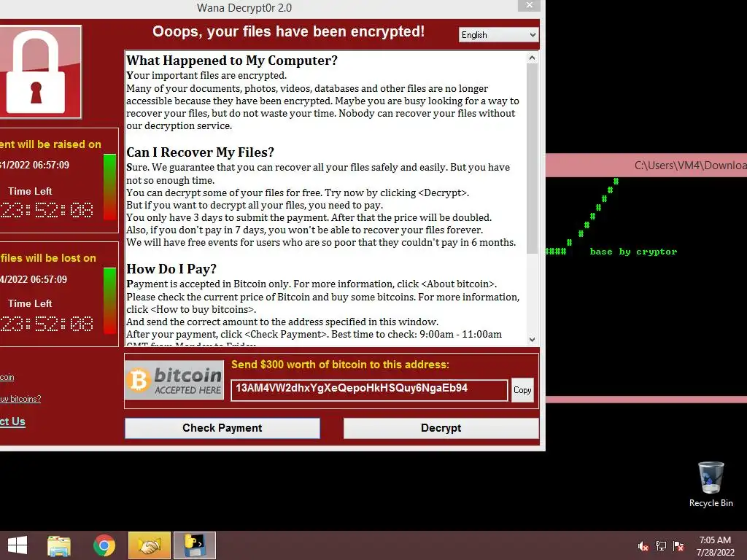The width and height of the screenshot is (747, 560).
Task: Switch to the handshake icon taskbar app
Action: click(x=149, y=545)
